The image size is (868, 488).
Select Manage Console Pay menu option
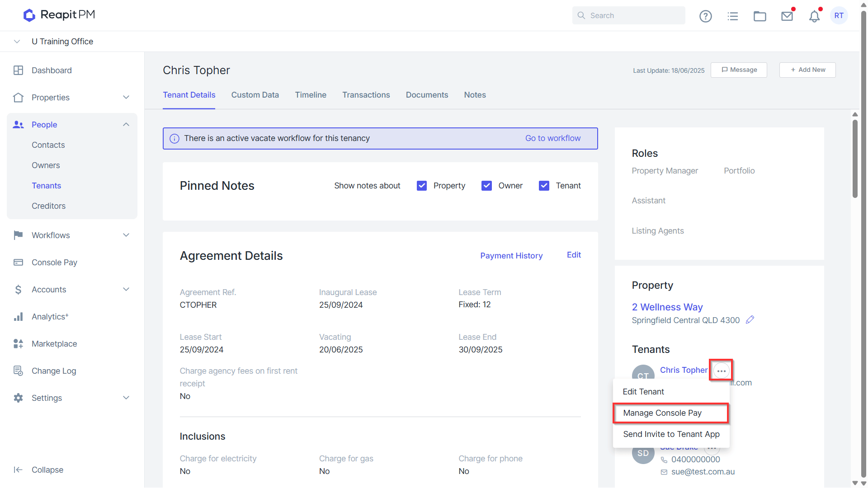671,413
